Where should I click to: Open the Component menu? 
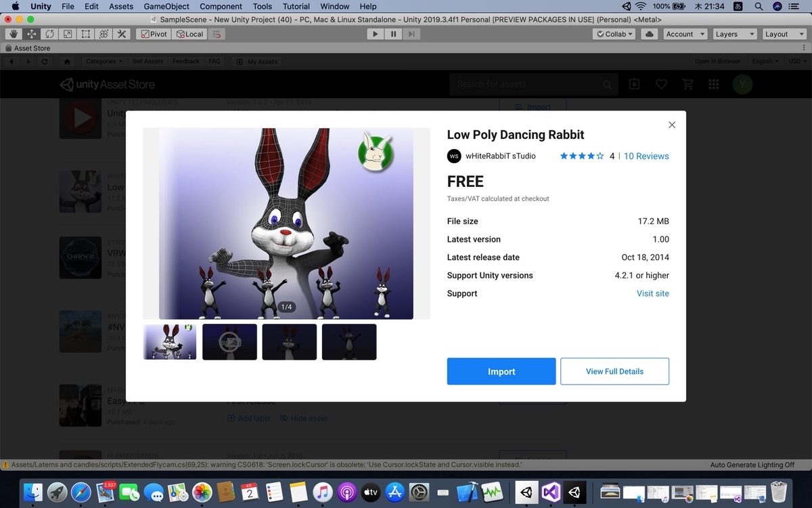pyautogui.click(x=221, y=6)
